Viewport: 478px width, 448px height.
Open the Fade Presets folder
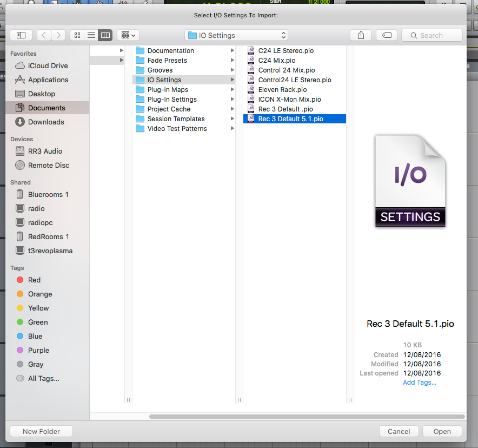pos(184,60)
